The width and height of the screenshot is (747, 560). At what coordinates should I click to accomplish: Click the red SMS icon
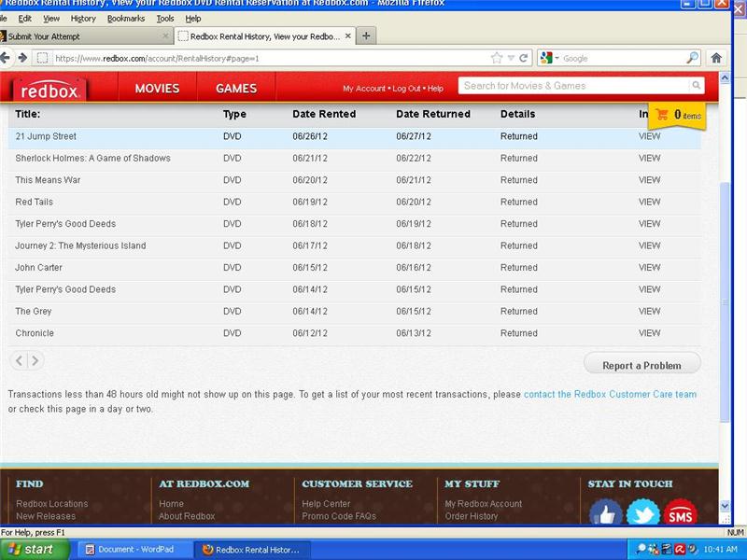click(680, 512)
